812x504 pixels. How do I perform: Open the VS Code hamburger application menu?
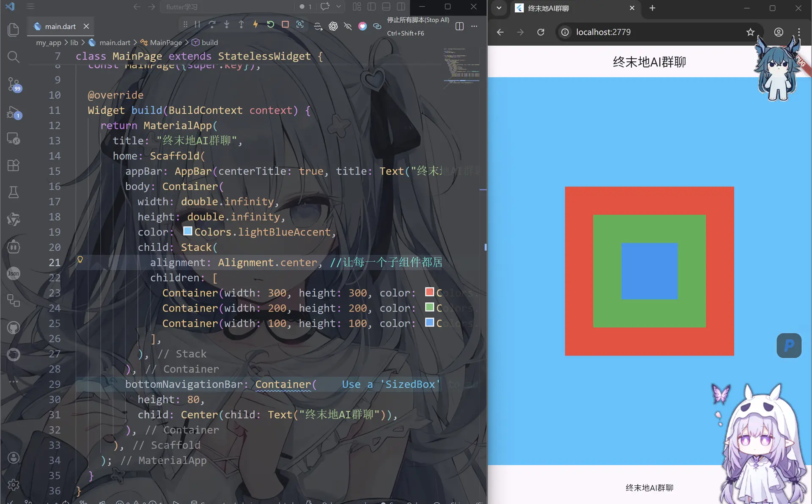(x=30, y=6)
